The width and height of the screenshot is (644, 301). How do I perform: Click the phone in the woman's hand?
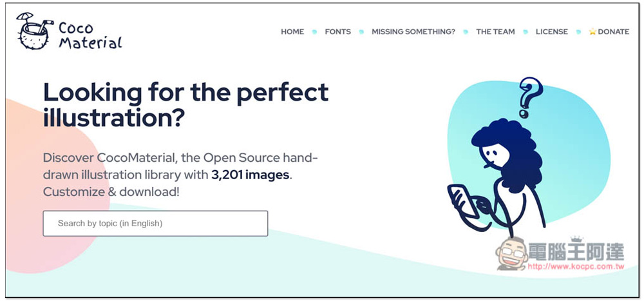[463, 202]
